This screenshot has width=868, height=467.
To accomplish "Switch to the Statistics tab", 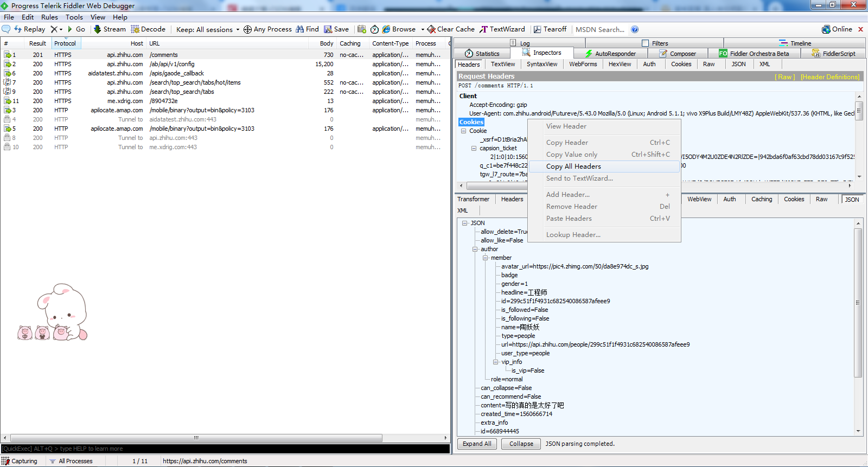I will click(x=482, y=53).
